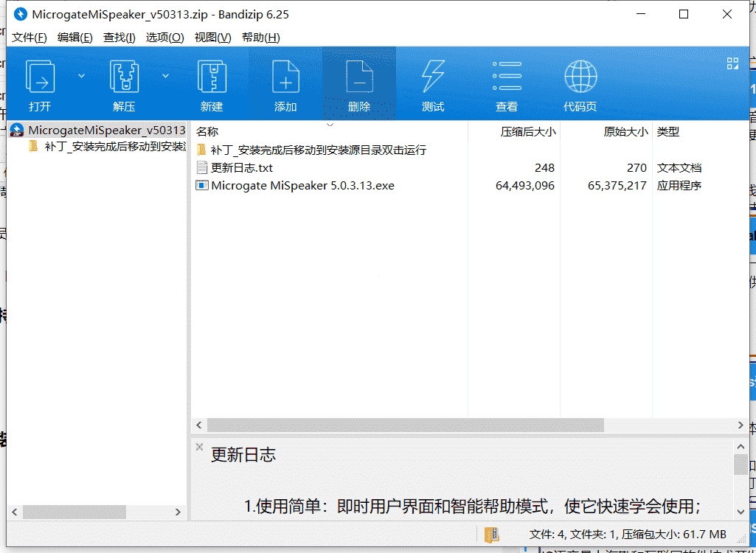
Task: Click the archive icon in status bar
Action: tap(491, 534)
